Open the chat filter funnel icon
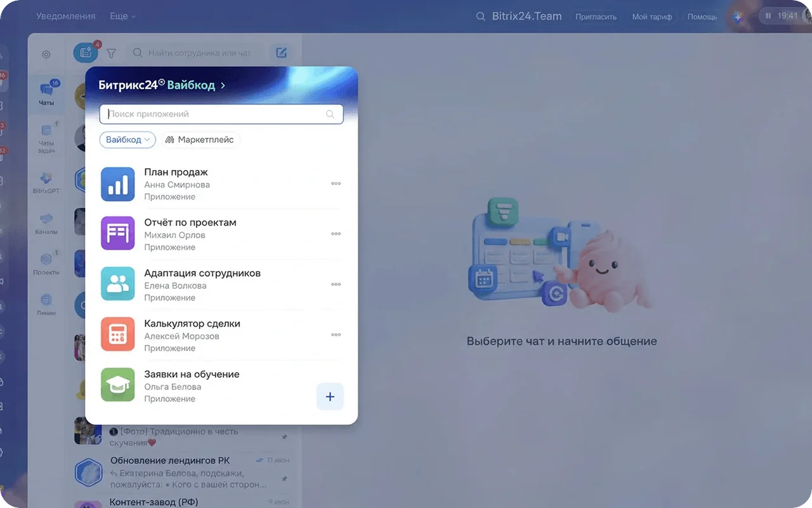The image size is (812, 508). pyautogui.click(x=111, y=54)
